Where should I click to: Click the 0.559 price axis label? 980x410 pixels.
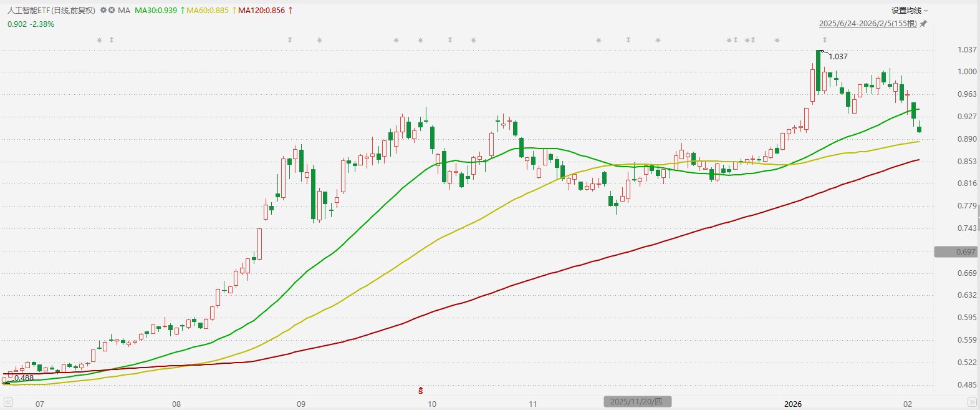click(x=967, y=340)
